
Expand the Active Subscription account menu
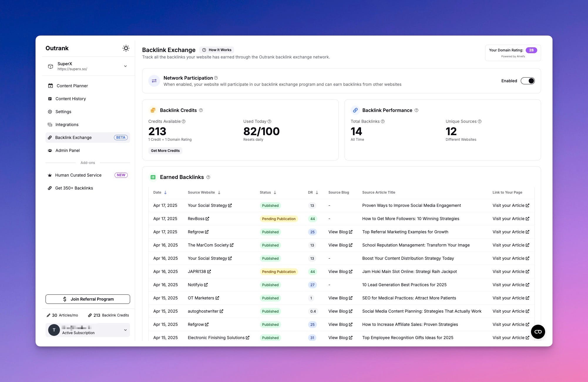click(125, 330)
